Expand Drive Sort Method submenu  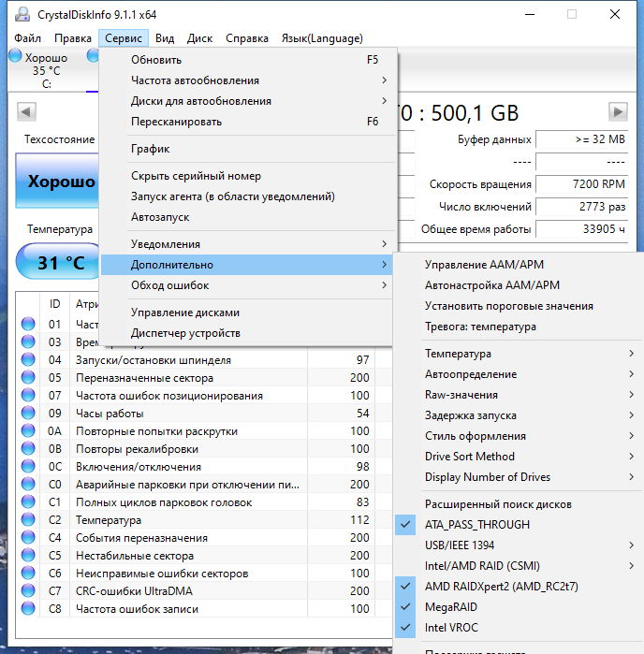[518, 457]
